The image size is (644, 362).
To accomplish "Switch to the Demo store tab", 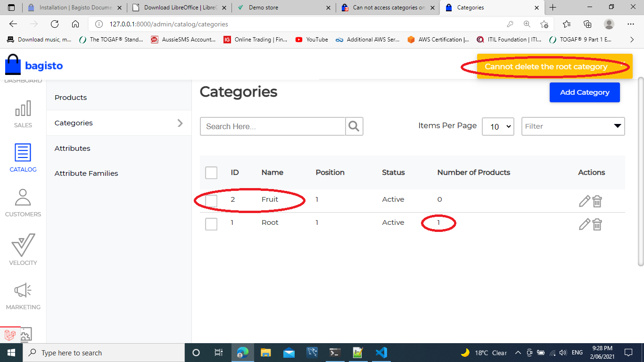I will click(x=284, y=8).
